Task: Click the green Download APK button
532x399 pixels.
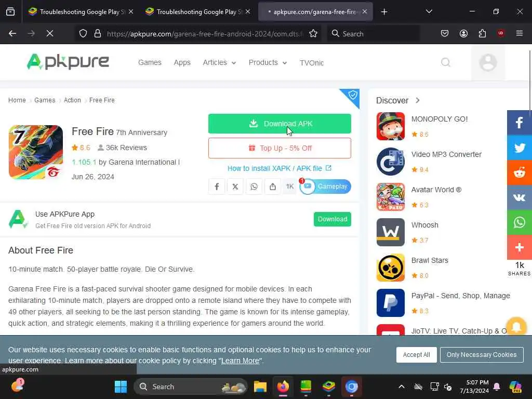Action: point(280,124)
